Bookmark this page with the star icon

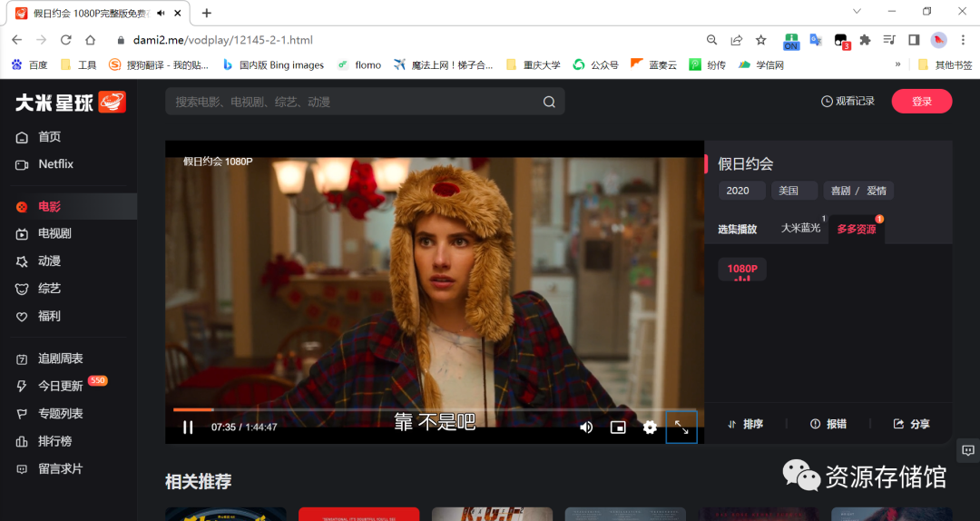[x=760, y=40]
